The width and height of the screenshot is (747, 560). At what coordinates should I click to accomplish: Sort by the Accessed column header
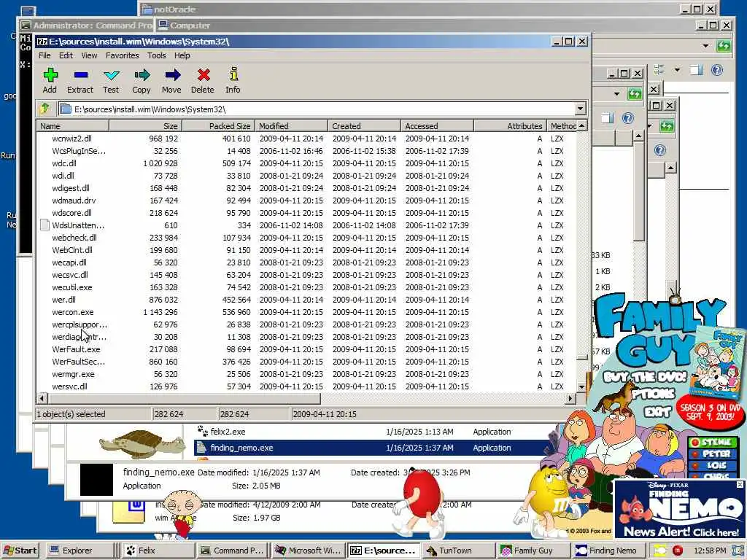[x=438, y=125]
